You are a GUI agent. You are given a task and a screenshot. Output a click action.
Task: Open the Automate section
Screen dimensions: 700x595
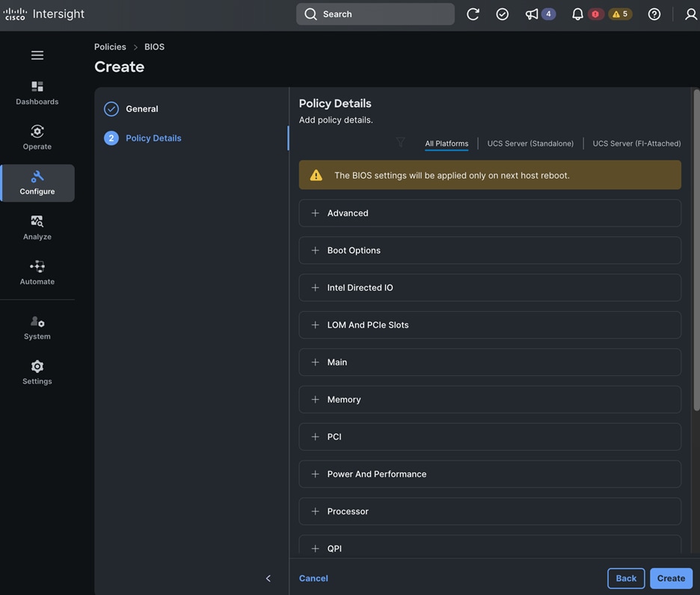click(x=37, y=273)
